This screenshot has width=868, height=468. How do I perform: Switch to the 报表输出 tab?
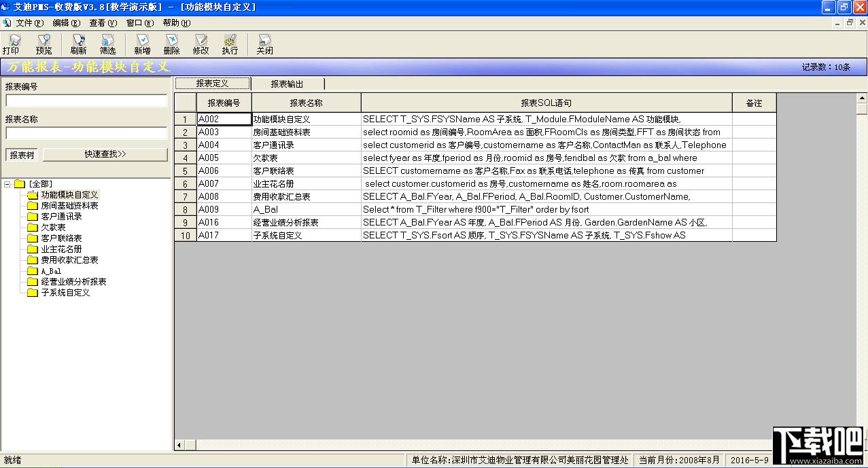coord(288,84)
